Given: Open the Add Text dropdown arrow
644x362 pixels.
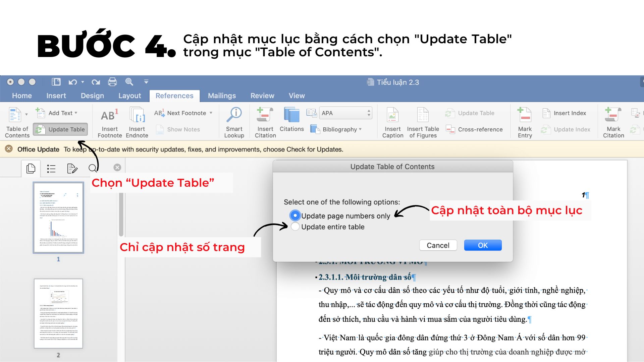Looking at the screenshot, I should coord(76,113).
